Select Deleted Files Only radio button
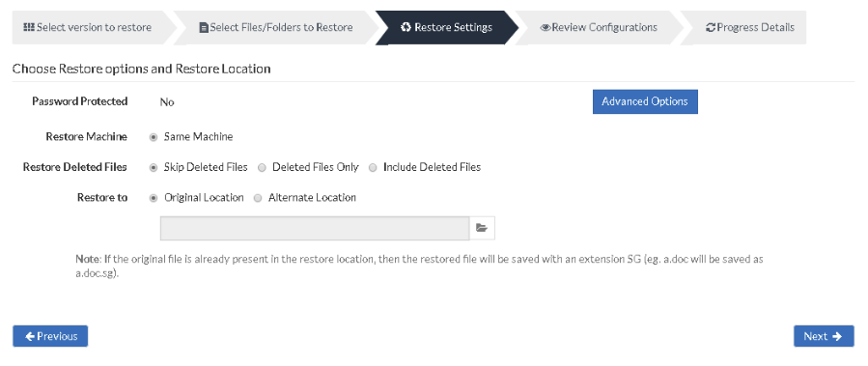This screenshot has height=366, width=868. pos(262,167)
